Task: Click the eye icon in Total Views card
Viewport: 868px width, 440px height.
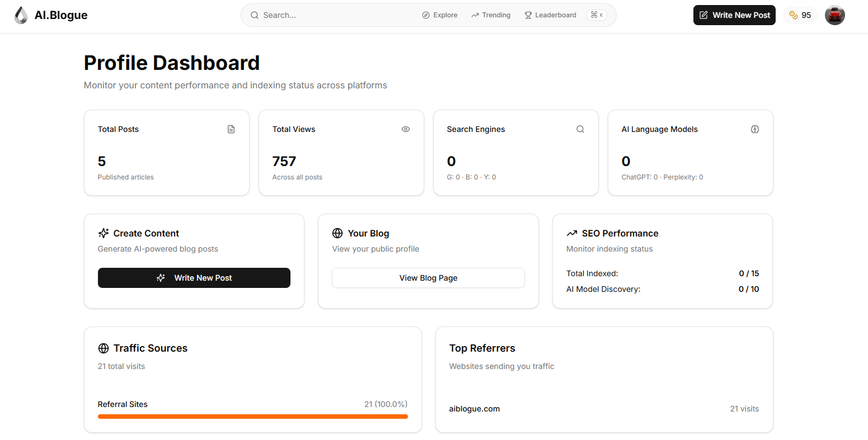Action: 406,129
